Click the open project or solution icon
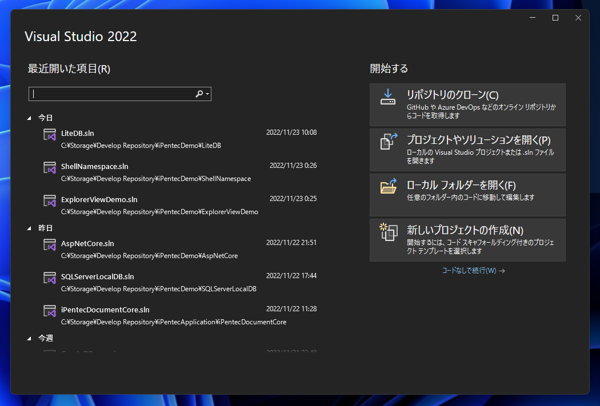 click(388, 142)
